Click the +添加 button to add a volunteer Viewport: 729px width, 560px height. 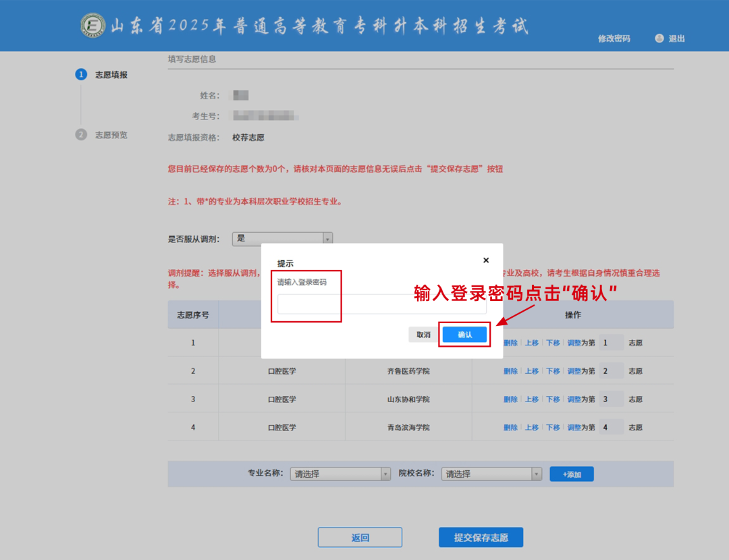(571, 474)
